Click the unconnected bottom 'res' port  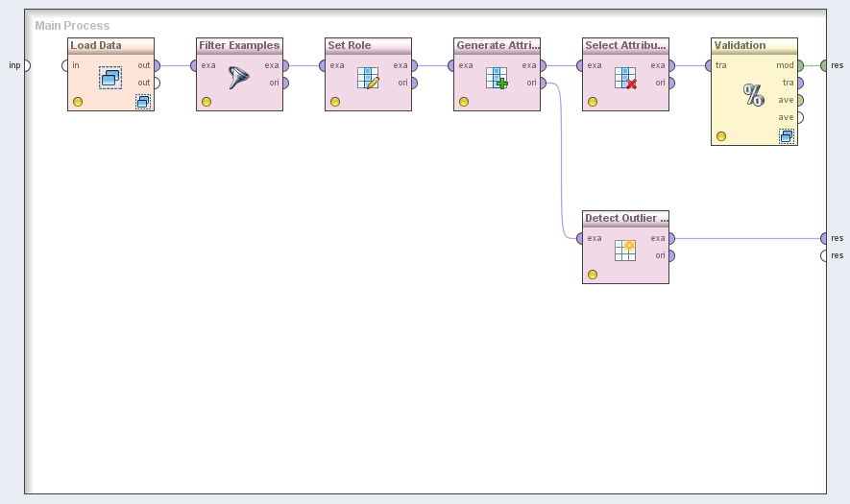coord(825,255)
